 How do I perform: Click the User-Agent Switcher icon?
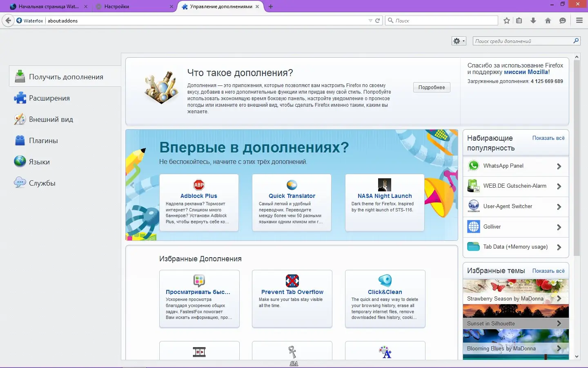[474, 206]
